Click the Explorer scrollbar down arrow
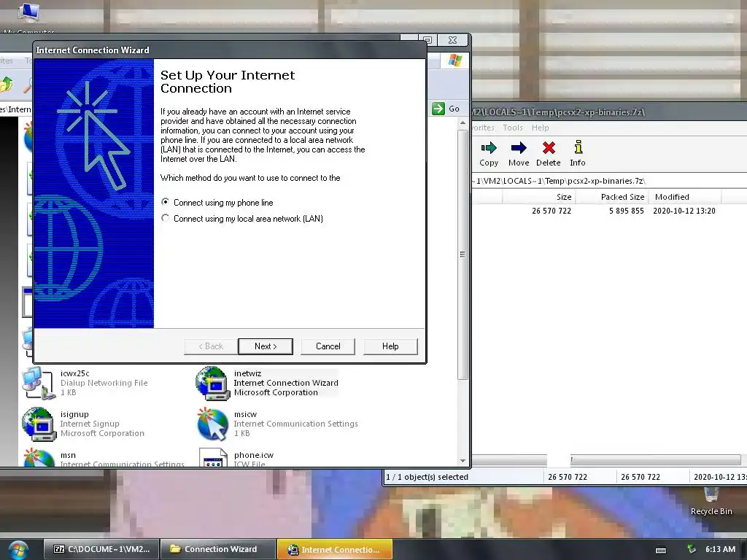747x560 pixels. (x=462, y=461)
